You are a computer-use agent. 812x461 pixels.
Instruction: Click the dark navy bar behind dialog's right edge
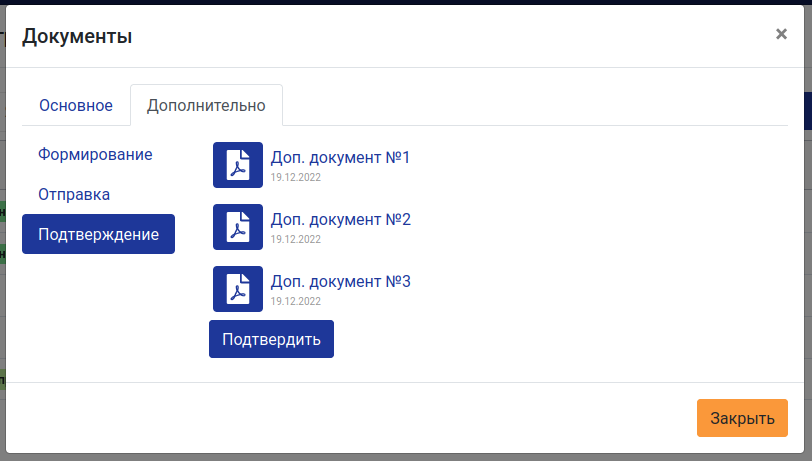point(808,111)
